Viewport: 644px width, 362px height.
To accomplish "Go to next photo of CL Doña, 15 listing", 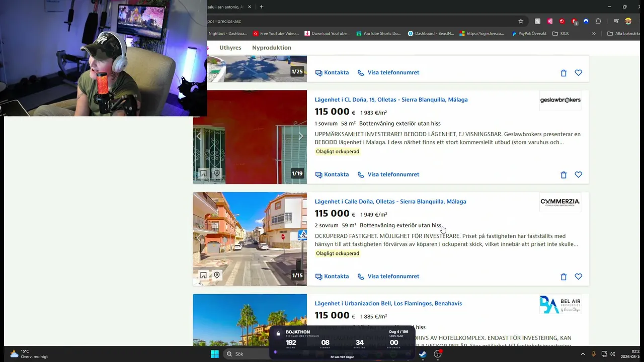I will [300, 136].
